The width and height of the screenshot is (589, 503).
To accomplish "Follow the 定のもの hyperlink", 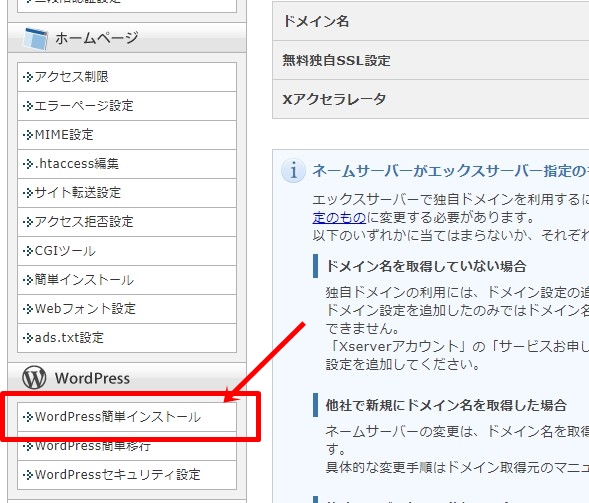I will 339,217.
